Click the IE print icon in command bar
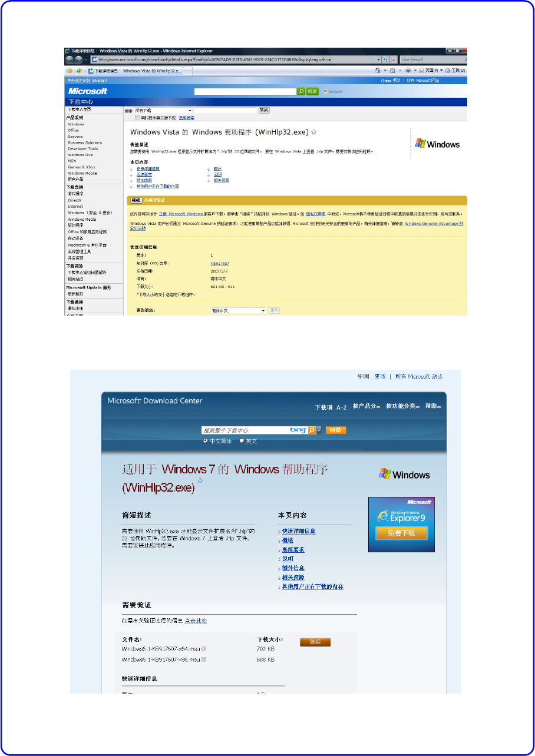 click(x=408, y=70)
